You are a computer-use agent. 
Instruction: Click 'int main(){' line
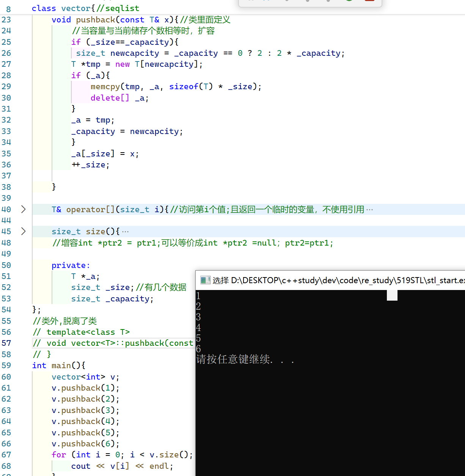pos(59,366)
